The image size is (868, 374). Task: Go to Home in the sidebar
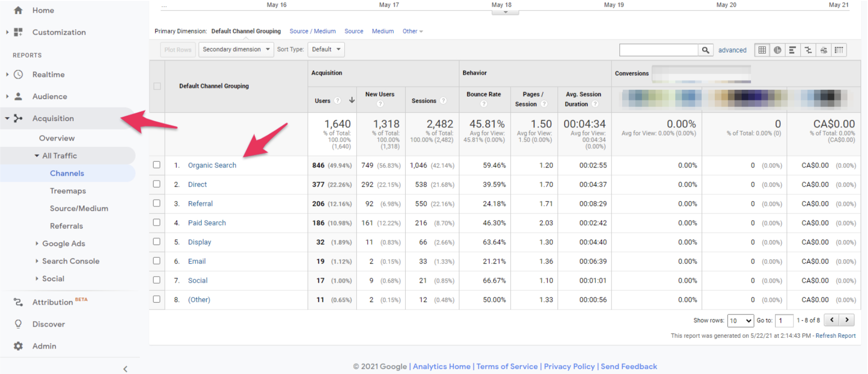(43, 10)
